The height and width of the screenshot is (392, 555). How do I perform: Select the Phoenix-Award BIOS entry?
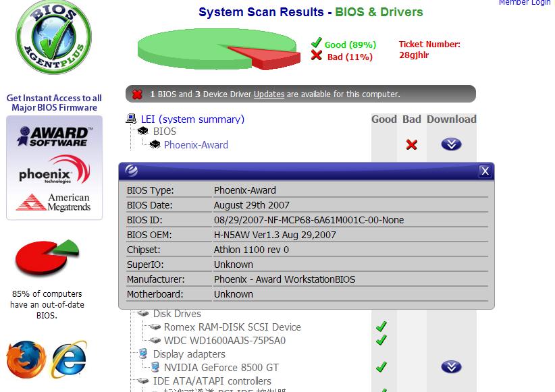click(196, 144)
